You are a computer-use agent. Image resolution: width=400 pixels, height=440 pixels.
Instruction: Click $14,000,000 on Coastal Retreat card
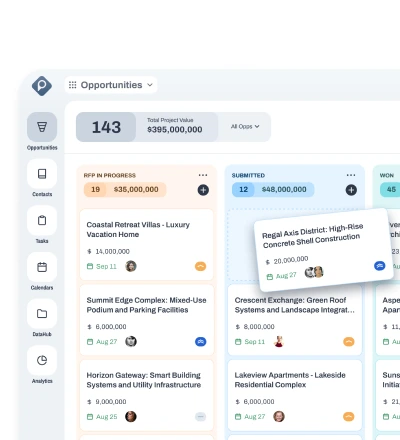pos(109,251)
